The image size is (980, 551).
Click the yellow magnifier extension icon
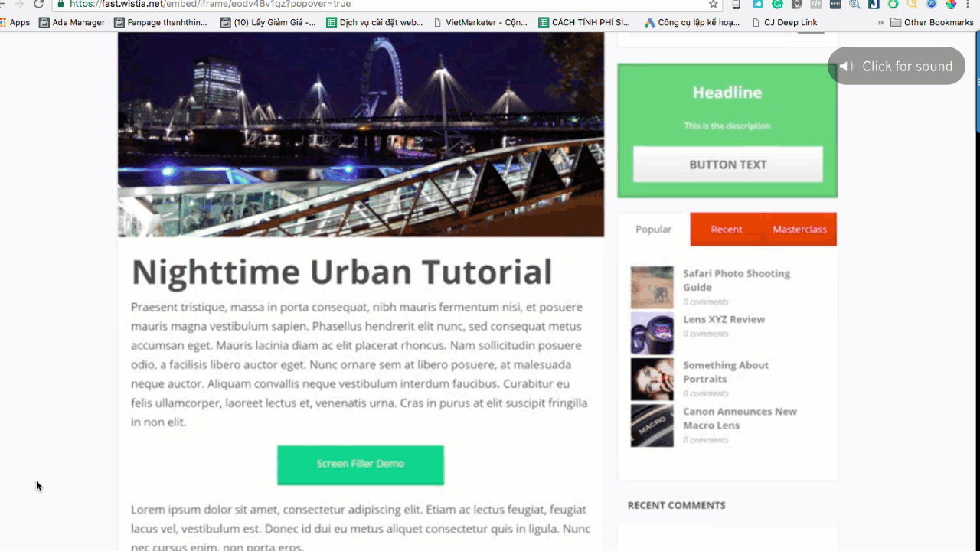(x=913, y=4)
